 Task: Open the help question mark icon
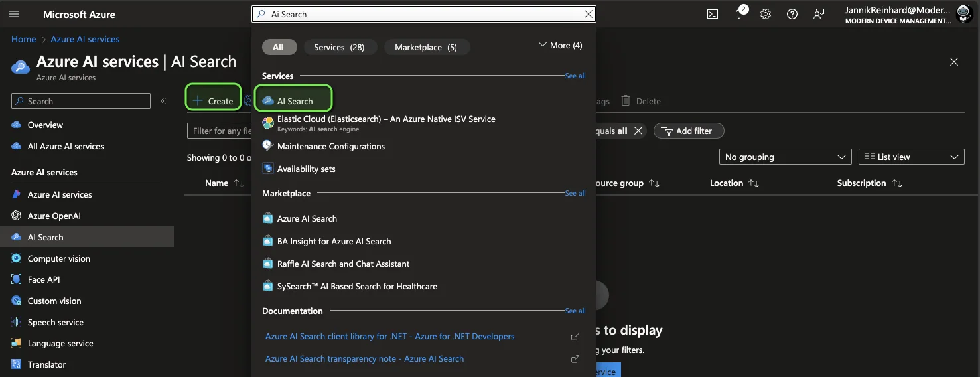(x=792, y=14)
